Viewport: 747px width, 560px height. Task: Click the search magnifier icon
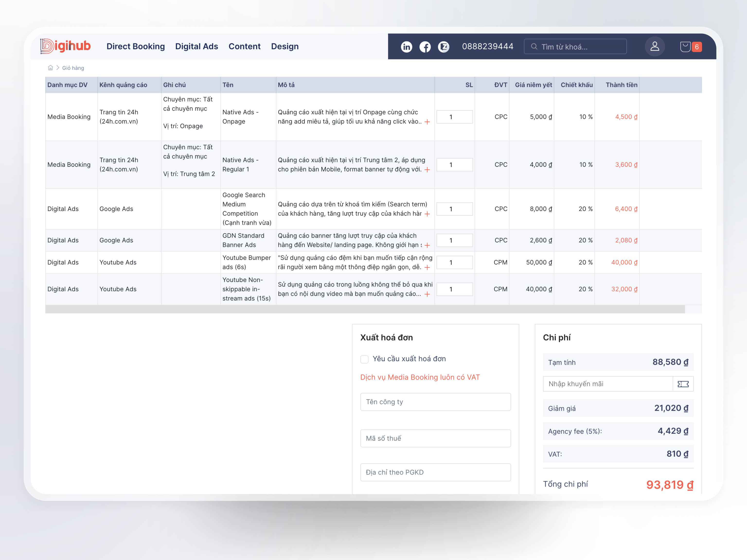tap(534, 47)
